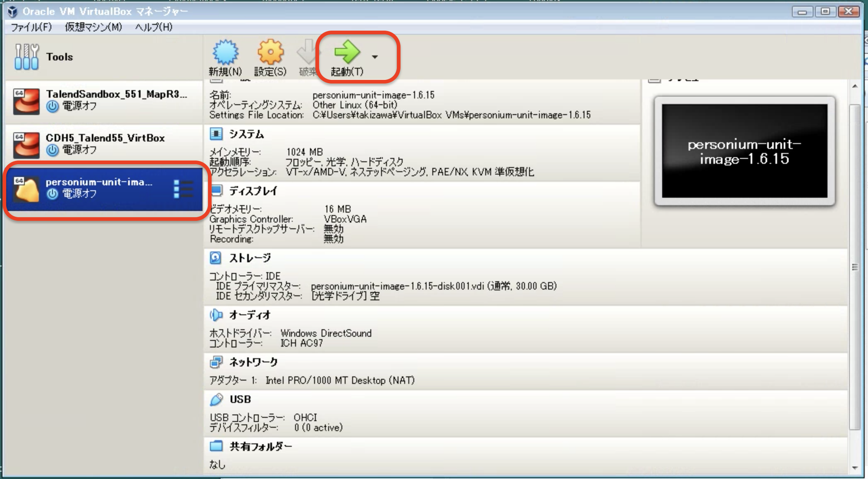Click the USB section icon
The height and width of the screenshot is (479, 868).
(216, 399)
